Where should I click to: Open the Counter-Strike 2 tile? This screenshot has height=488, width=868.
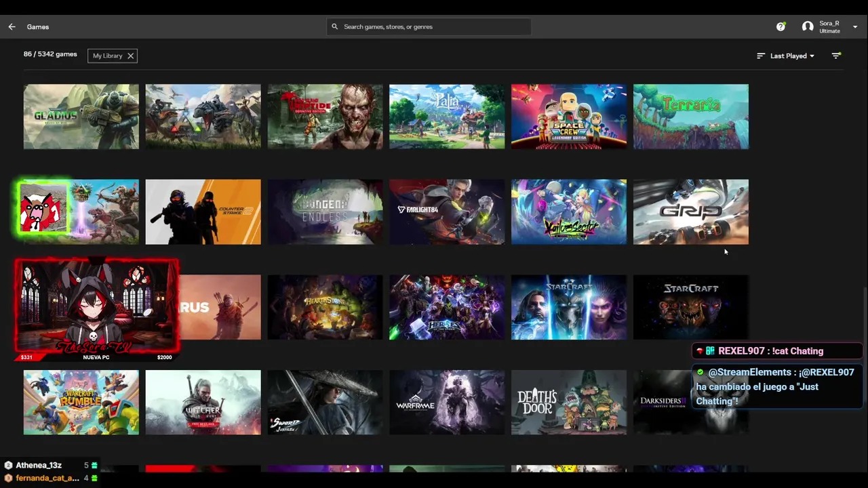click(x=203, y=211)
